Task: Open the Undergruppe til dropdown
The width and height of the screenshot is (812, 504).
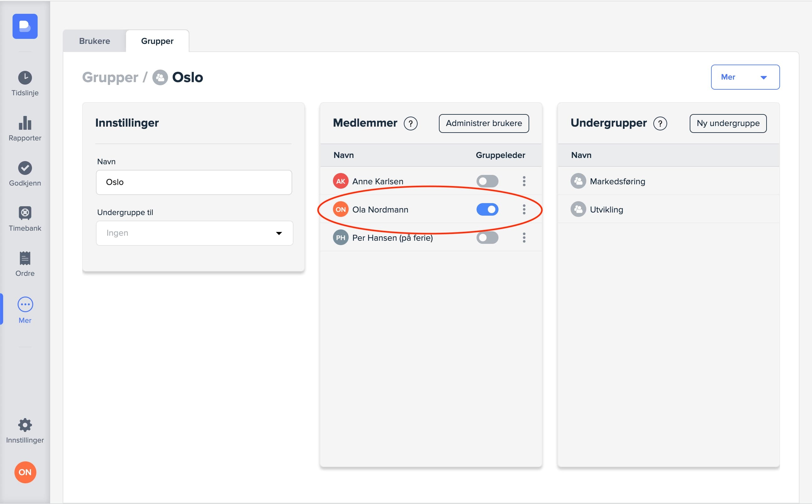Action: [x=194, y=233]
